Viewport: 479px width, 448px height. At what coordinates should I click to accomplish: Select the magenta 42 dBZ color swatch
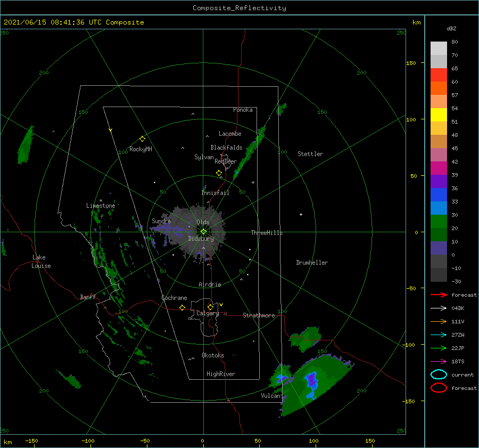439,168
